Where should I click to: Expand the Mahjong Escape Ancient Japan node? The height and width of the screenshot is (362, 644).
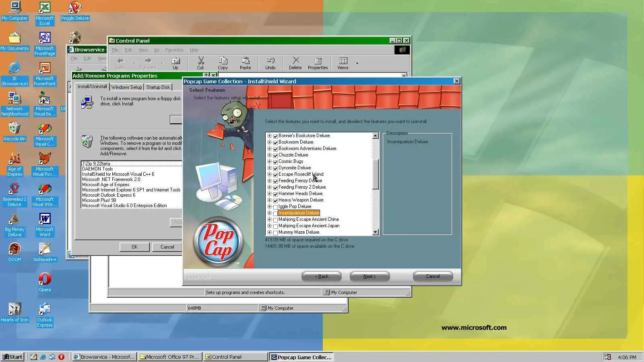[x=269, y=226]
